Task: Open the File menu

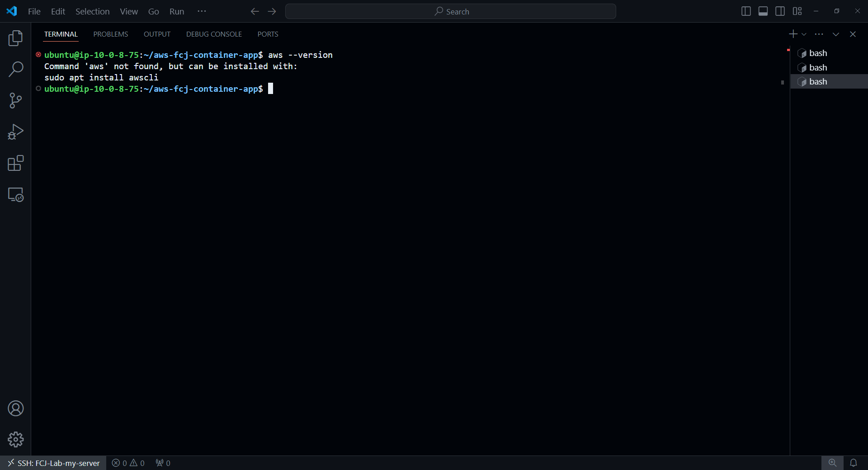Action: tap(34, 11)
